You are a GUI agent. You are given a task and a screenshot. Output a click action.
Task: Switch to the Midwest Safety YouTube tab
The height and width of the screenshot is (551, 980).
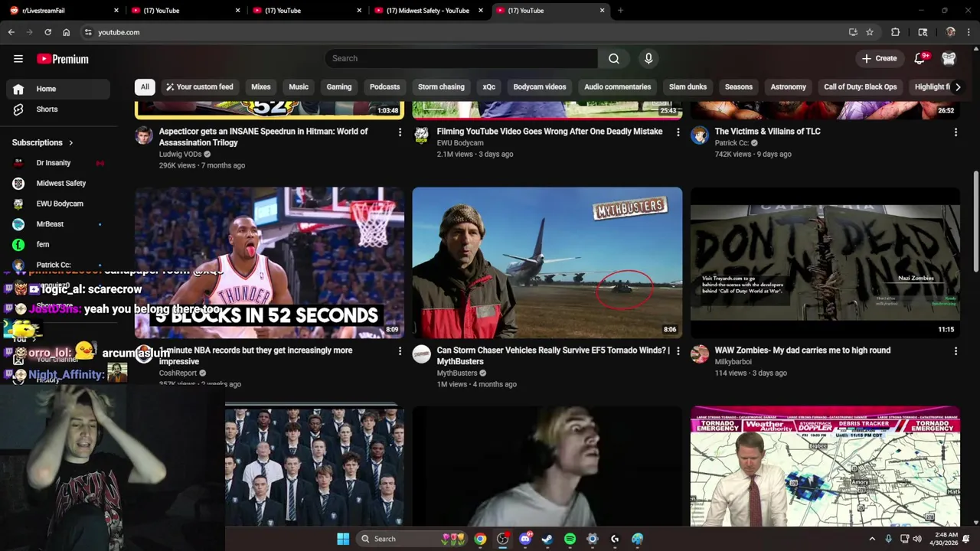[x=428, y=11]
